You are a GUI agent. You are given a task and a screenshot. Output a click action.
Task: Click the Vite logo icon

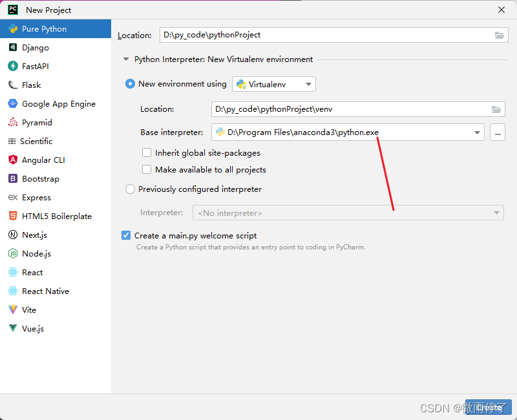(x=13, y=310)
